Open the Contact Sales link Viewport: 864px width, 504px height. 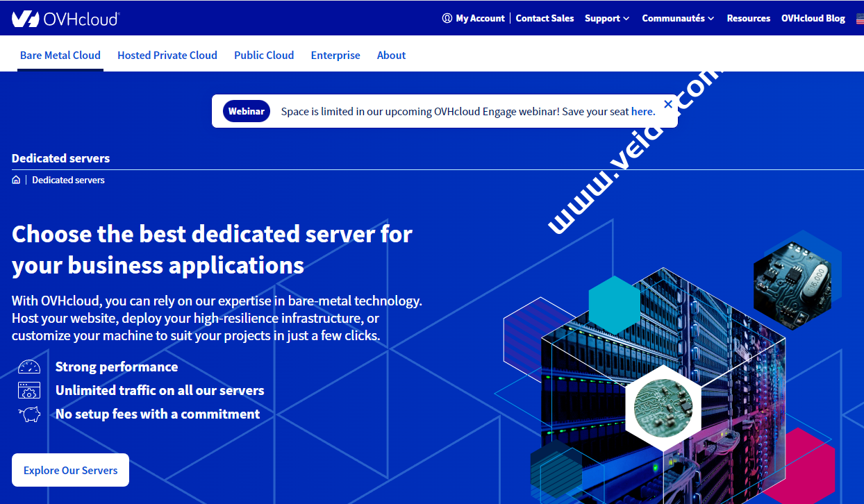pyautogui.click(x=545, y=19)
